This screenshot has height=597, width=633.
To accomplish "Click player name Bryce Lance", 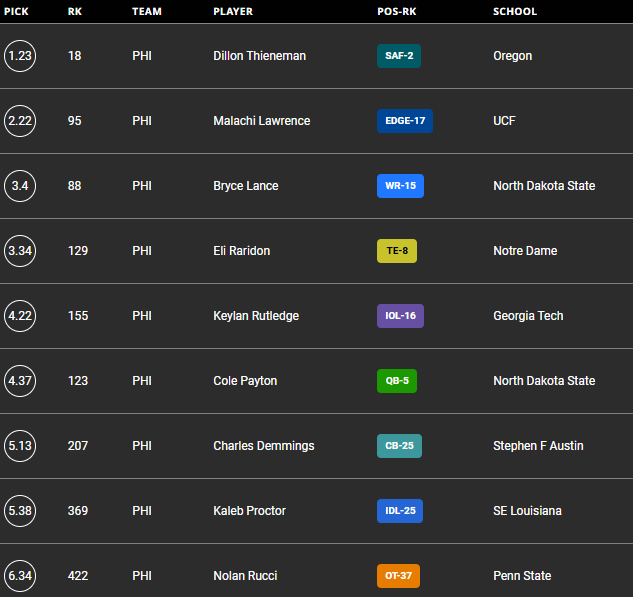I will pyautogui.click(x=245, y=186).
